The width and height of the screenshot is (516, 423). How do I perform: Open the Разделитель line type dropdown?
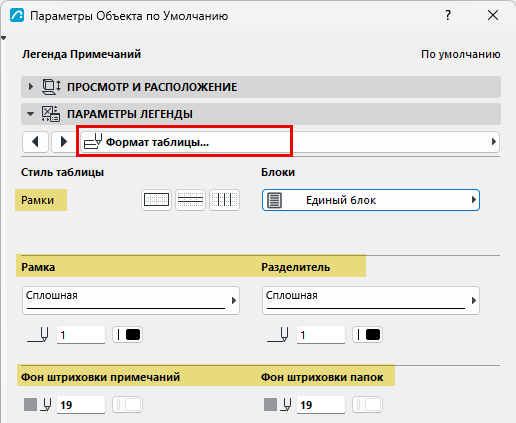click(371, 300)
